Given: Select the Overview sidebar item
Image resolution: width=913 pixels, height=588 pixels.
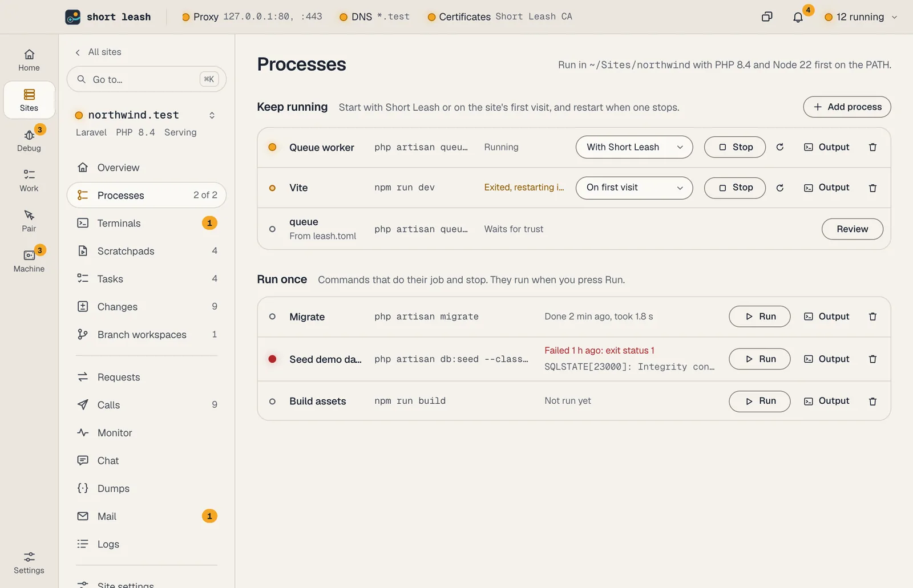Looking at the screenshot, I should point(147,168).
